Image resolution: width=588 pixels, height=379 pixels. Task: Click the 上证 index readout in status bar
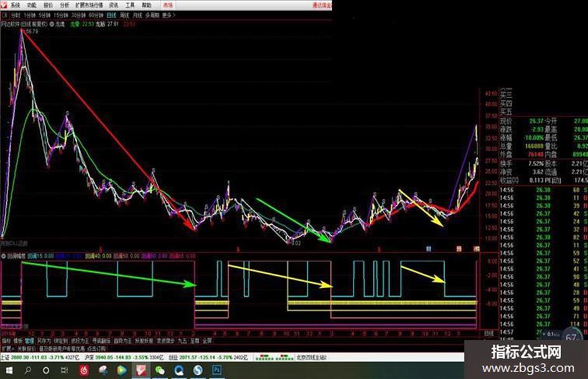pos(40,358)
